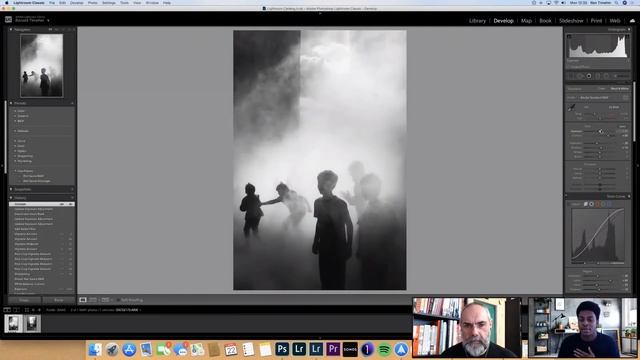640x360 pixels.
Task: Select the Spot Removal tool
Action: (580, 76)
